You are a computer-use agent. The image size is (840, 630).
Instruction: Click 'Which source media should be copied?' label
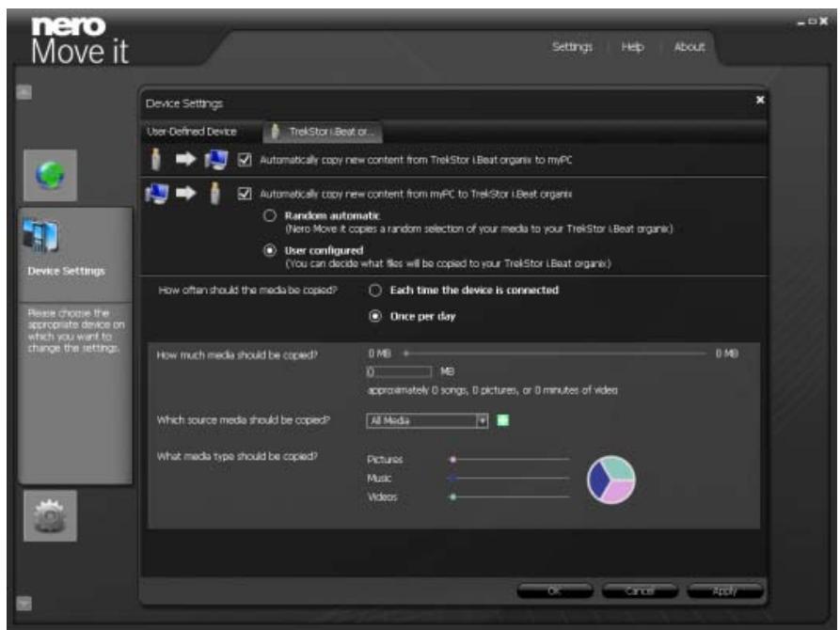pyautogui.click(x=244, y=420)
